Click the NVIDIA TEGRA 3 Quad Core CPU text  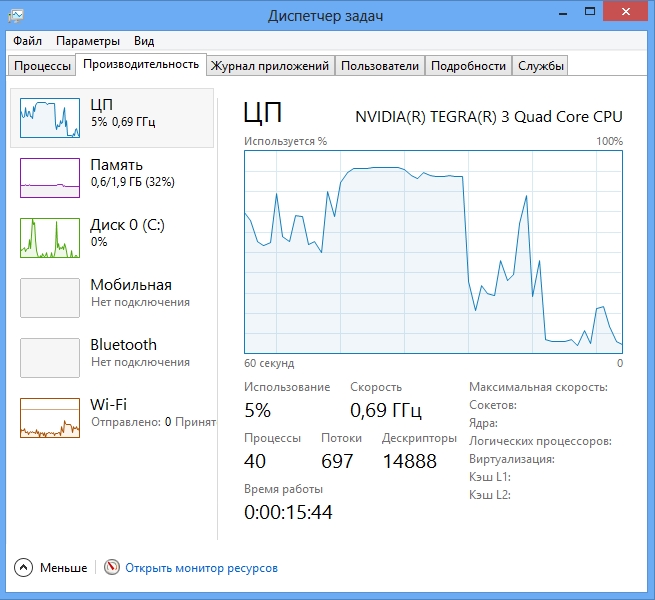tap(489, 117)
